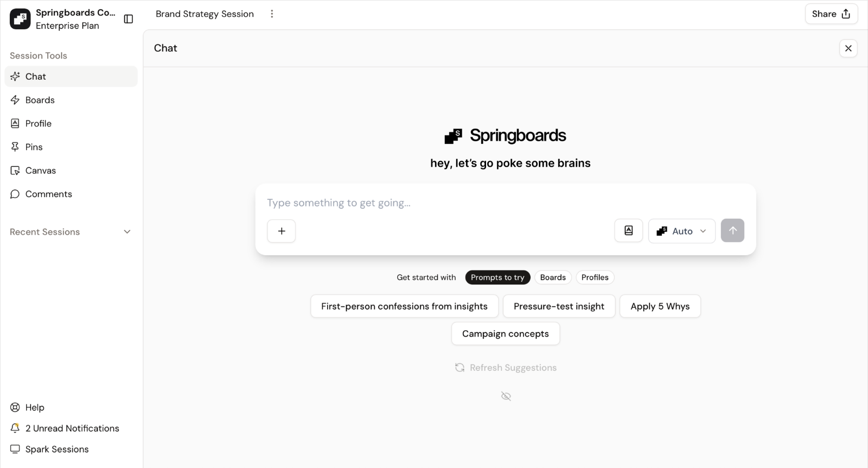Toggle suggestions visibility with the crossed-eye icon
Screen dimensions: 868x468
[x=506, y=396]
